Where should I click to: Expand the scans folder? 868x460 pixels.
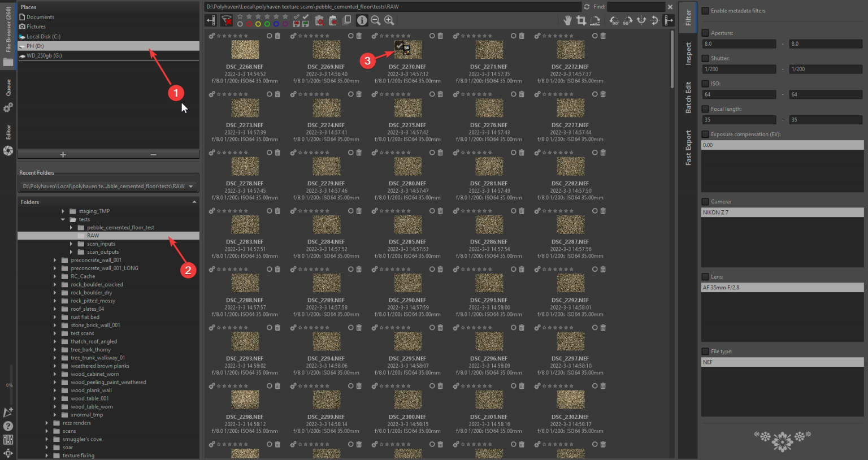click(x=47, y=431)
